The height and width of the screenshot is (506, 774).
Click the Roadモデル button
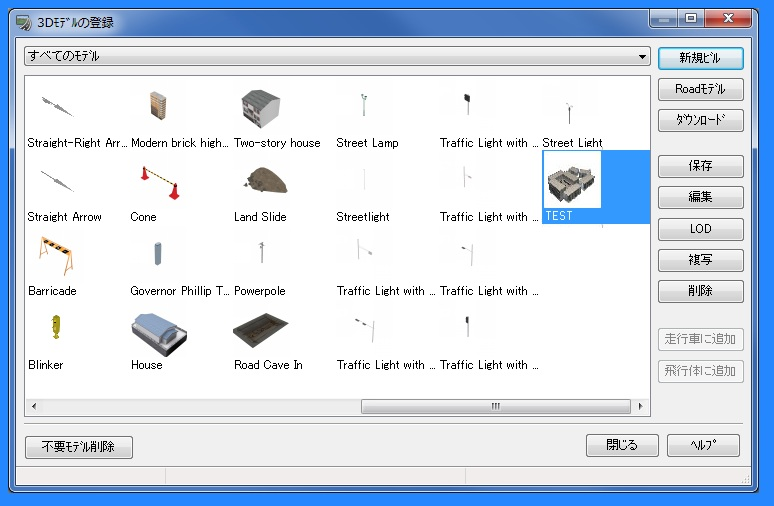700,89
